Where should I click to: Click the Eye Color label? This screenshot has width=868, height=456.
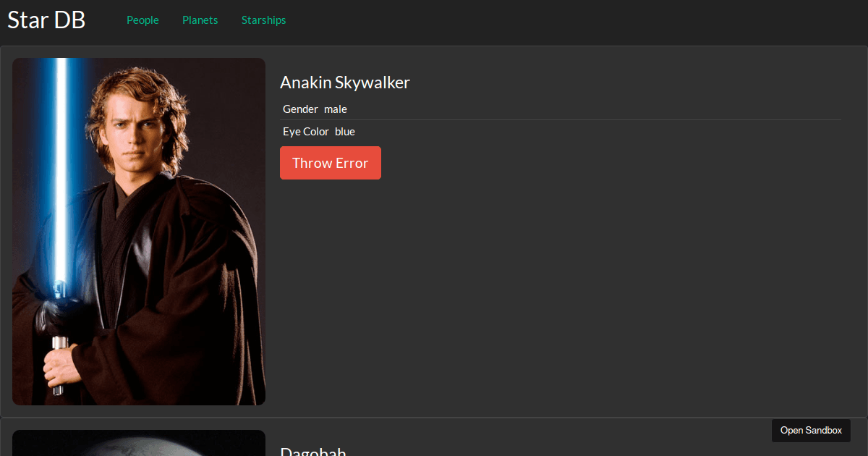click(306, 132)
